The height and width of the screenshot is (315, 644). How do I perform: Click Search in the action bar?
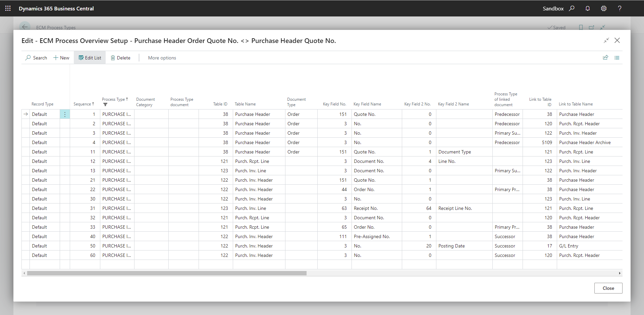36,58
